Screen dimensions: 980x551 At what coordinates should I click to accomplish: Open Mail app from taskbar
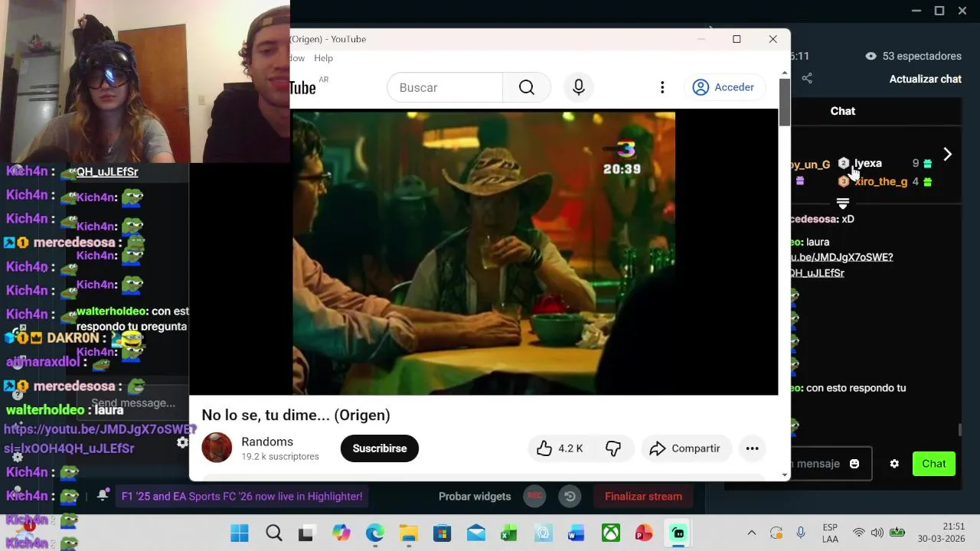475,533
